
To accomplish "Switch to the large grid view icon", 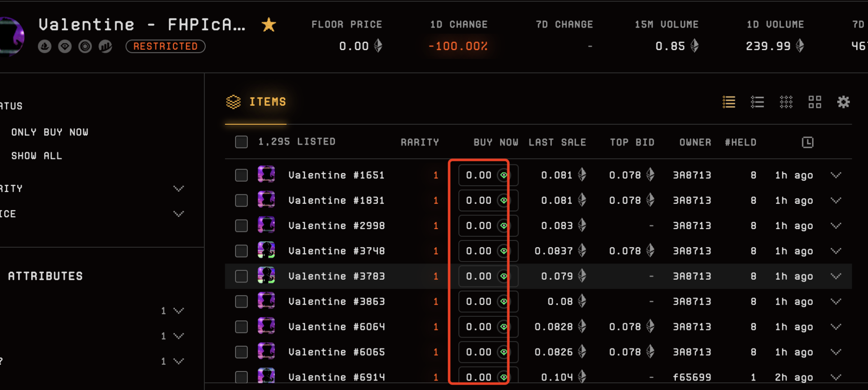I will tap(815, 102).
